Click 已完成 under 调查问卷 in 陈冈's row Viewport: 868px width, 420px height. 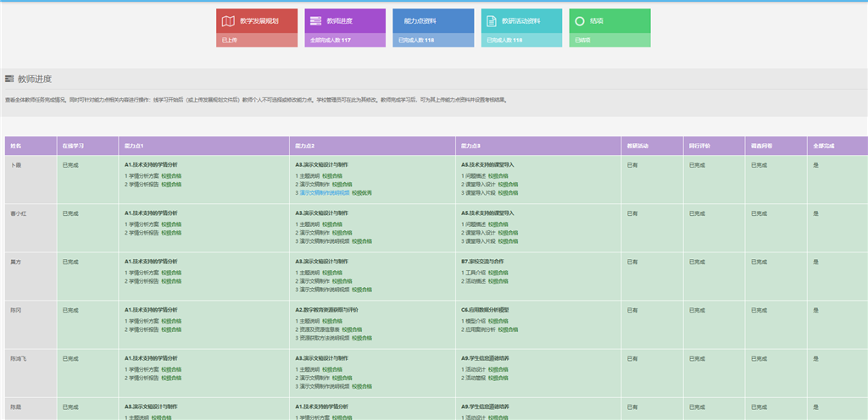point(759,310)
